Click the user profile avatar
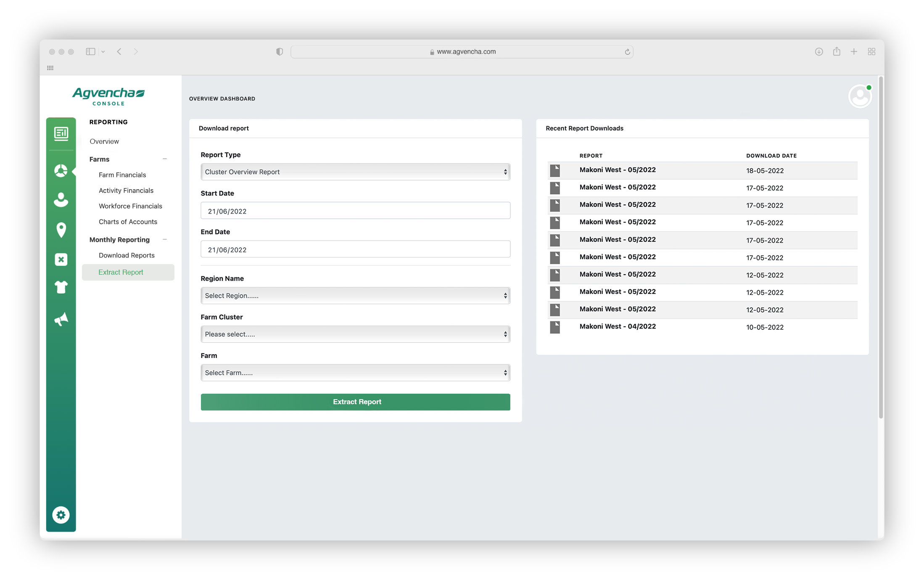The height and width of the screenshot is (580, 924). pyautogui.click(x=860, y=97)
